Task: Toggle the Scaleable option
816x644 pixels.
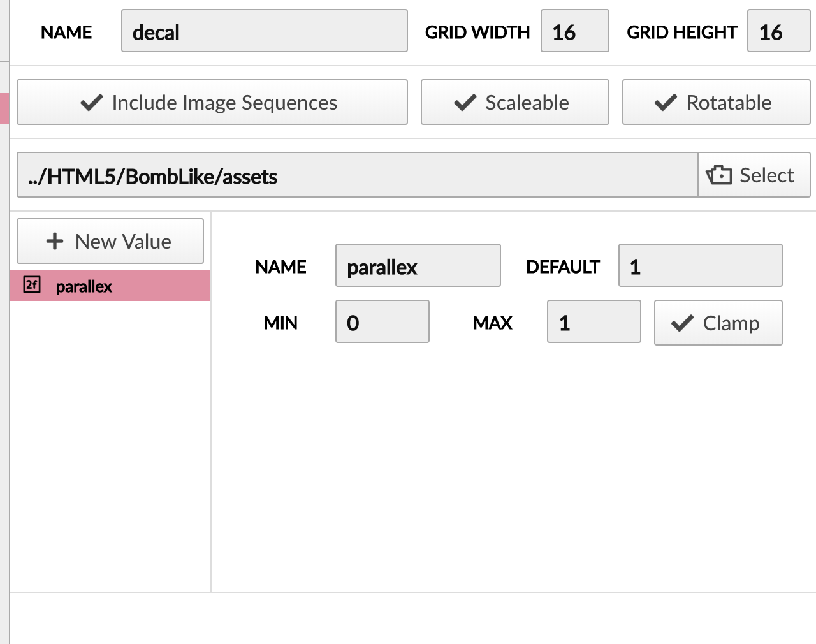Action: click(x=515, y=102)
